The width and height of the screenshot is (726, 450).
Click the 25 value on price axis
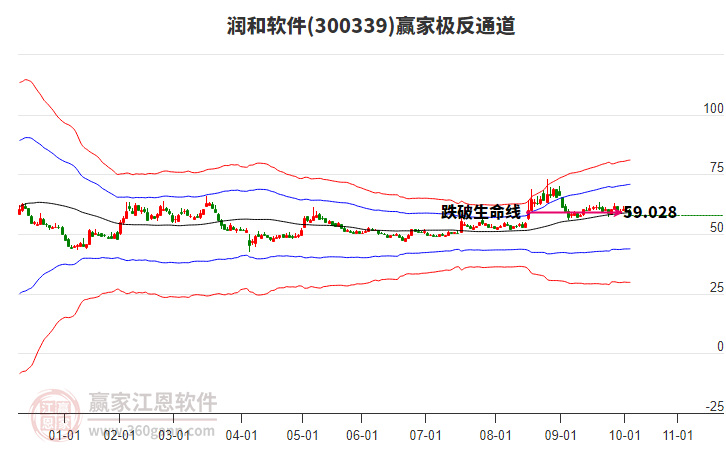point(716,287)
